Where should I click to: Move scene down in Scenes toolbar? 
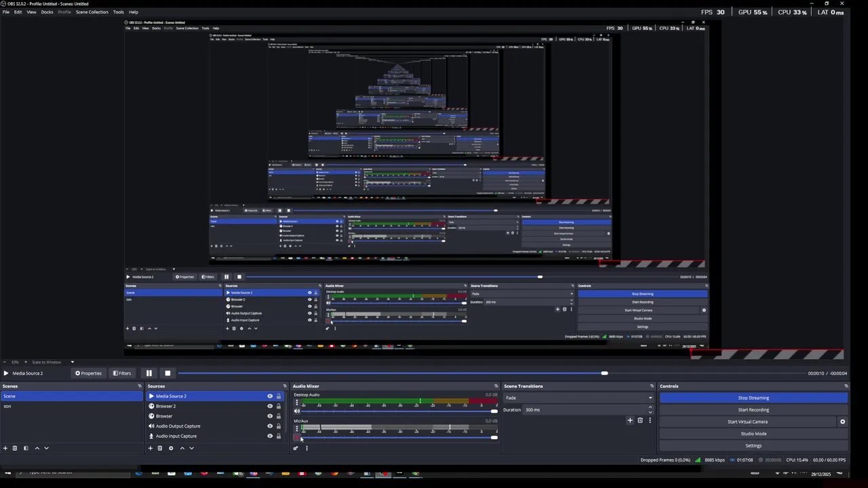tap(46, 448)
